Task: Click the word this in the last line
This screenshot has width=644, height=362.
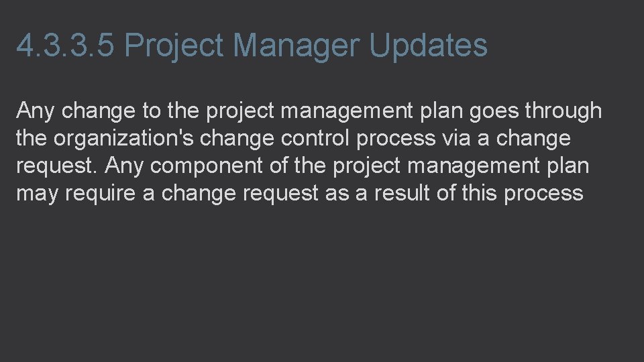Action: coord(479,192)
